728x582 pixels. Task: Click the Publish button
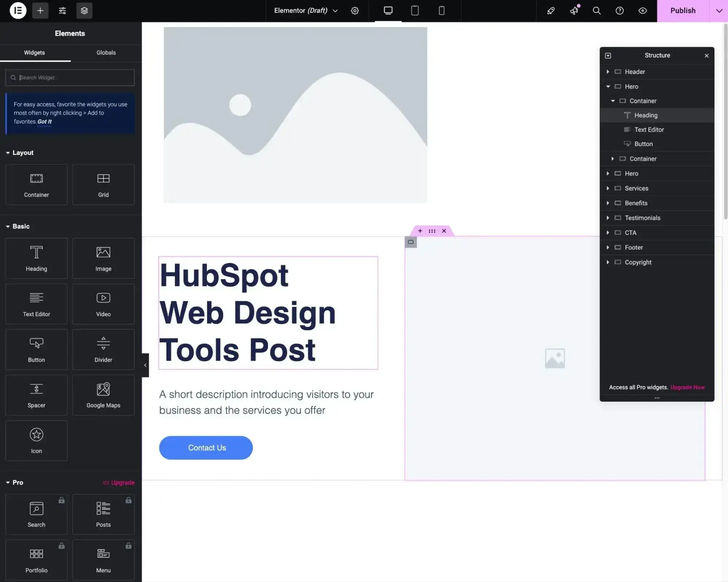[x=682, y=11]
